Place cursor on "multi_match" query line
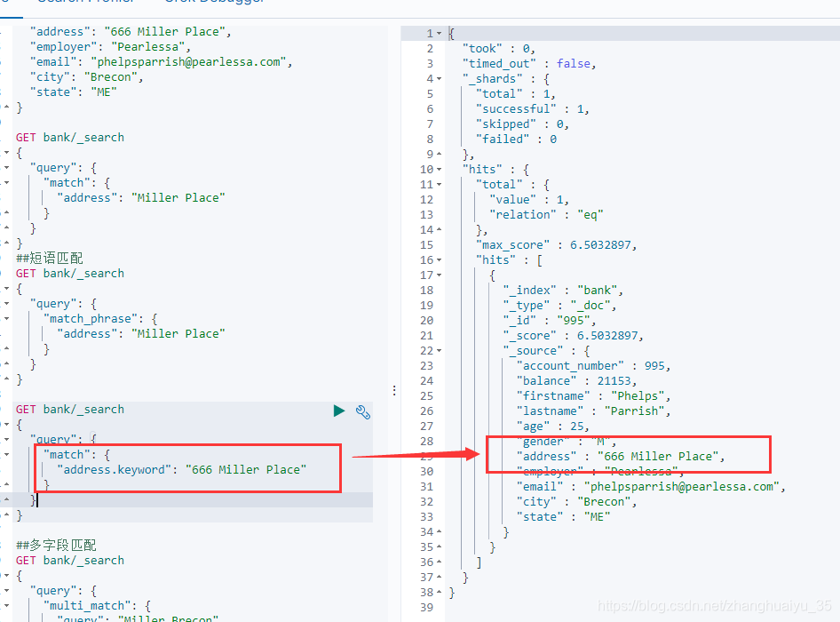This screenshot has height=622, width=840. point(97,605)
